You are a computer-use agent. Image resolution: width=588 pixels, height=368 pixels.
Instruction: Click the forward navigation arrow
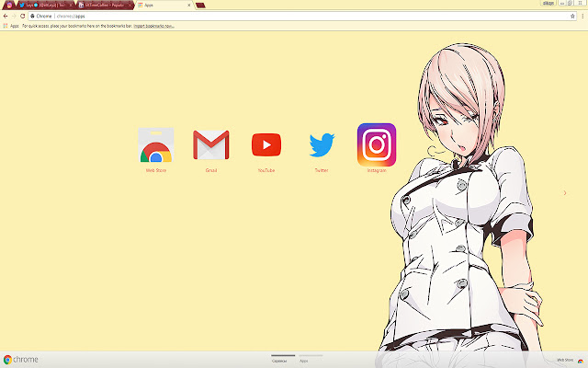pyautogui.click(x=14, y=17)
